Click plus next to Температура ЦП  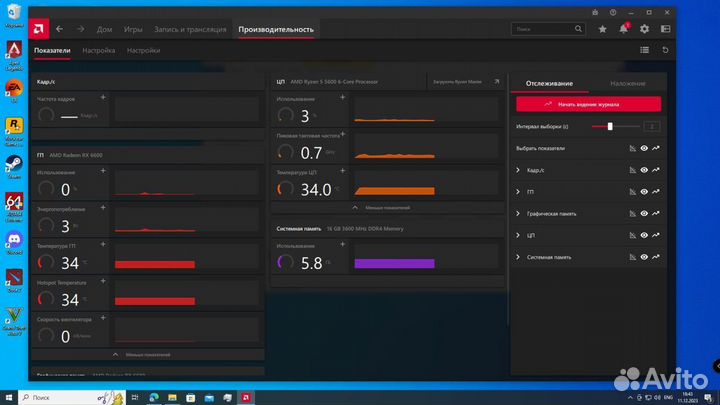(x=343, y=171)
